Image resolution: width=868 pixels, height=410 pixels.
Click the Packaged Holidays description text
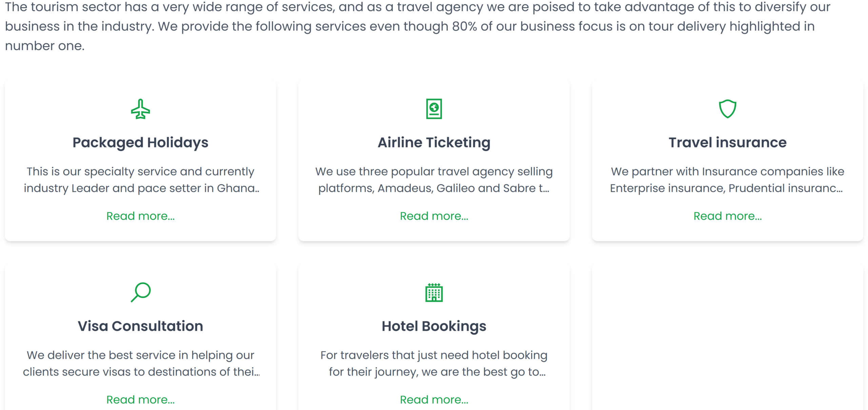[140, 180]
